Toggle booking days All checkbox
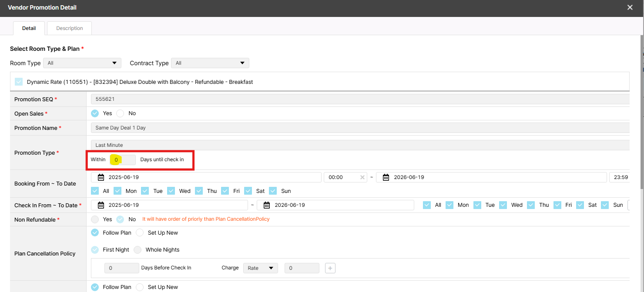The width and height of the screenshot is (644, 292). pyautogui.click(x=95, y=191)
